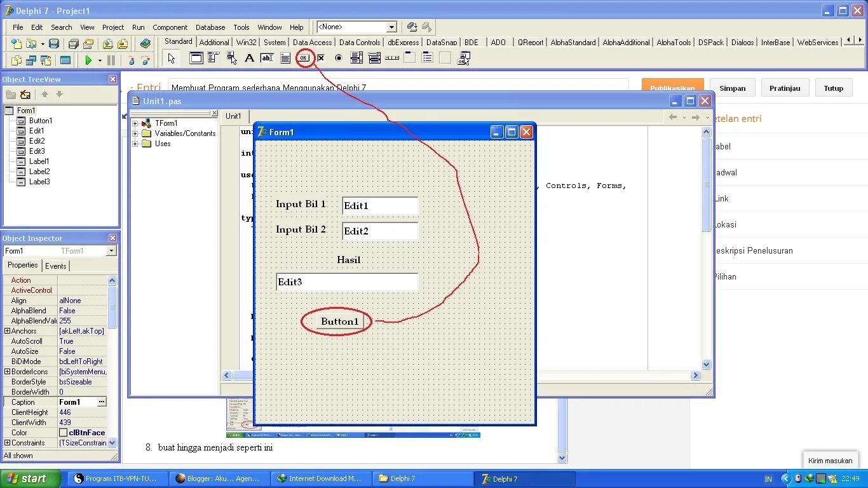This screenshot has height=488, width=868.
Task: Switch to the Events tab in Object Inspector
Action: [x=56, y=266]
